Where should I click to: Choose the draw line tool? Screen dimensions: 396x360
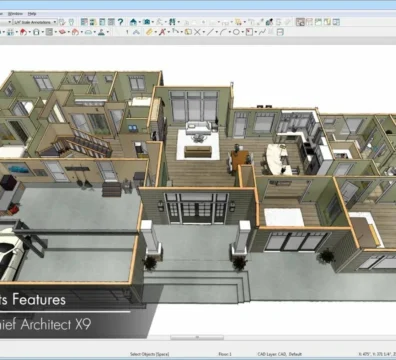point(210,32)
